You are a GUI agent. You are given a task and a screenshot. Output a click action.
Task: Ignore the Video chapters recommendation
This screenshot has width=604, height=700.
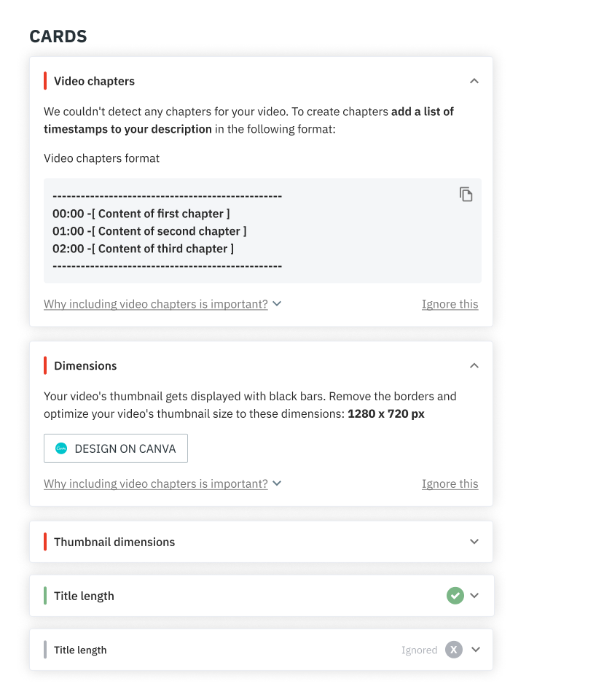pos(450,304)
